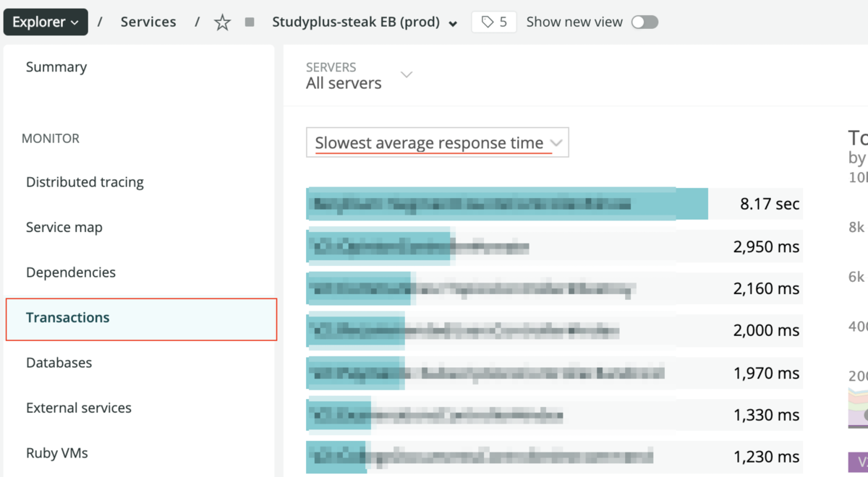Click the favorite star icon
The height and width of the screenshot is (477, 868).
click(x=222, y=22)
